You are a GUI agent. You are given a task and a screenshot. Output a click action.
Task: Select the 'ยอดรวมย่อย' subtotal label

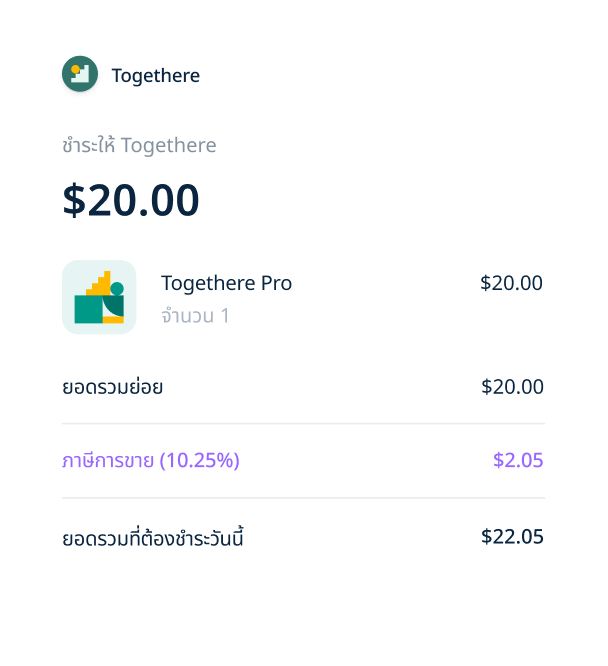pos(113,387)
